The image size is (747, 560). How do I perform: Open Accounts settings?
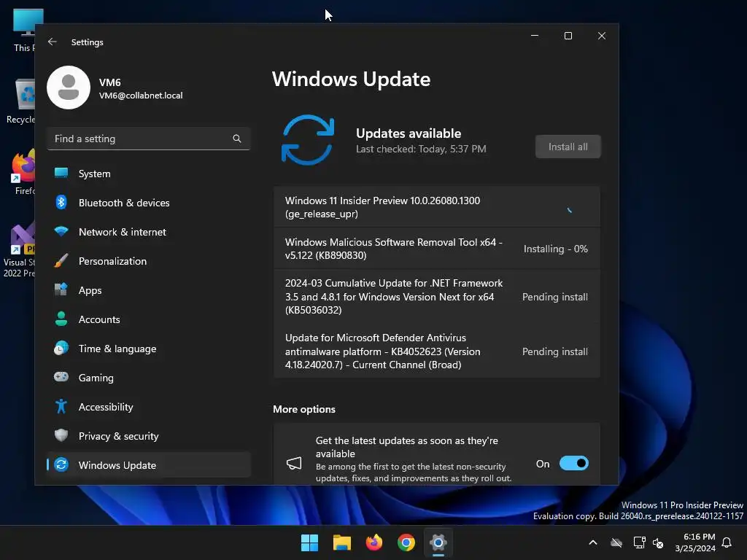coord(149,319)
